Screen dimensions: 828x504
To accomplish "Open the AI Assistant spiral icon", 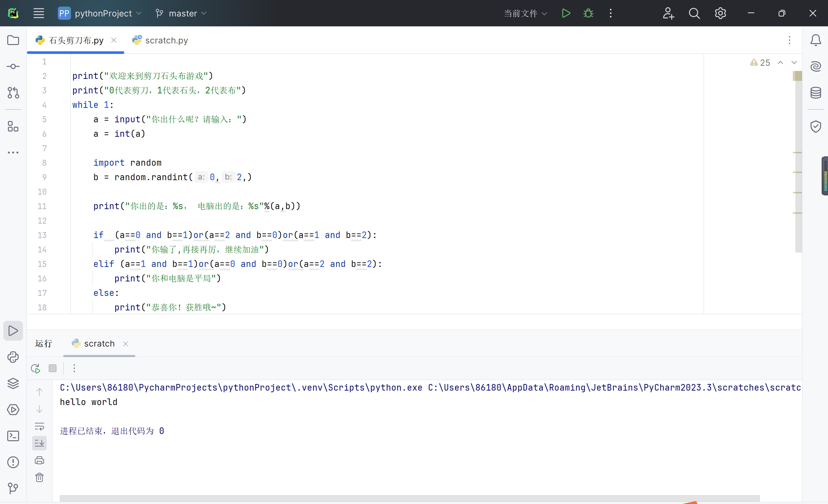I will coord(816,66).
